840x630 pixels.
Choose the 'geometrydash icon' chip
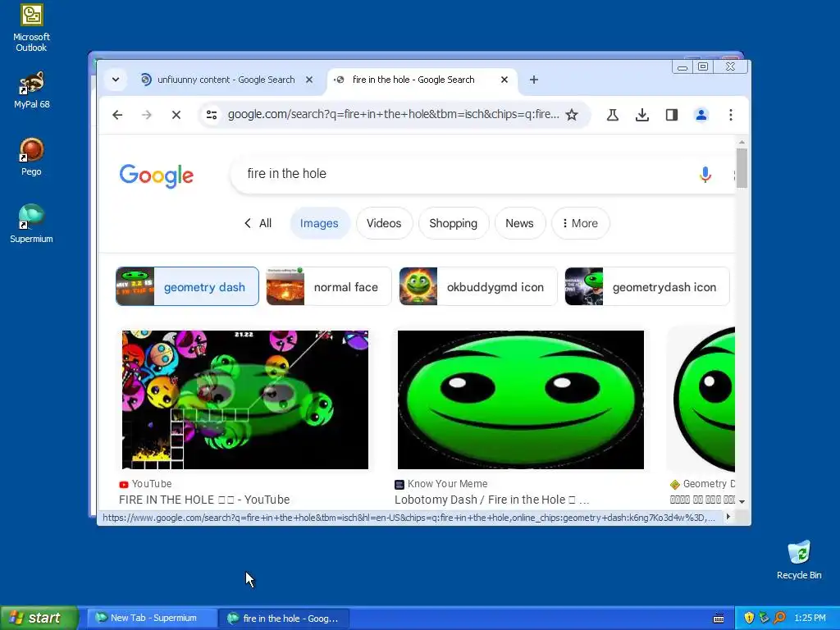(x=647, y=286)
